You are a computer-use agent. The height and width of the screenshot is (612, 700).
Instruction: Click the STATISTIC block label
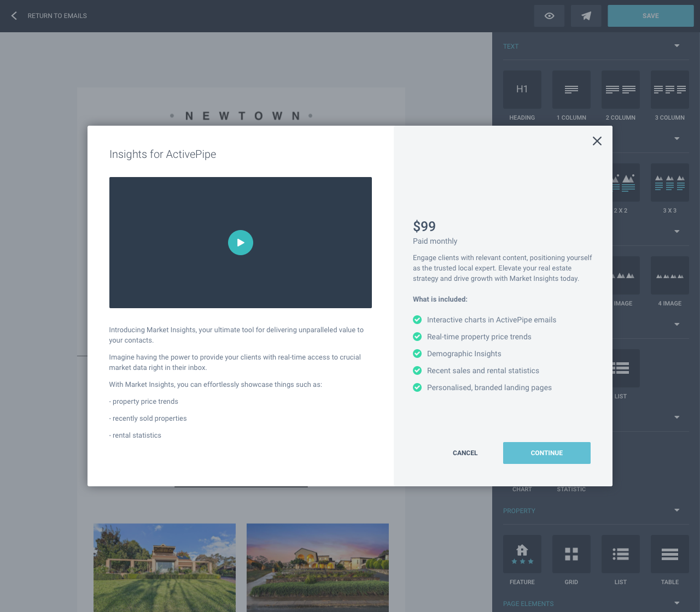tap(571, 489)
